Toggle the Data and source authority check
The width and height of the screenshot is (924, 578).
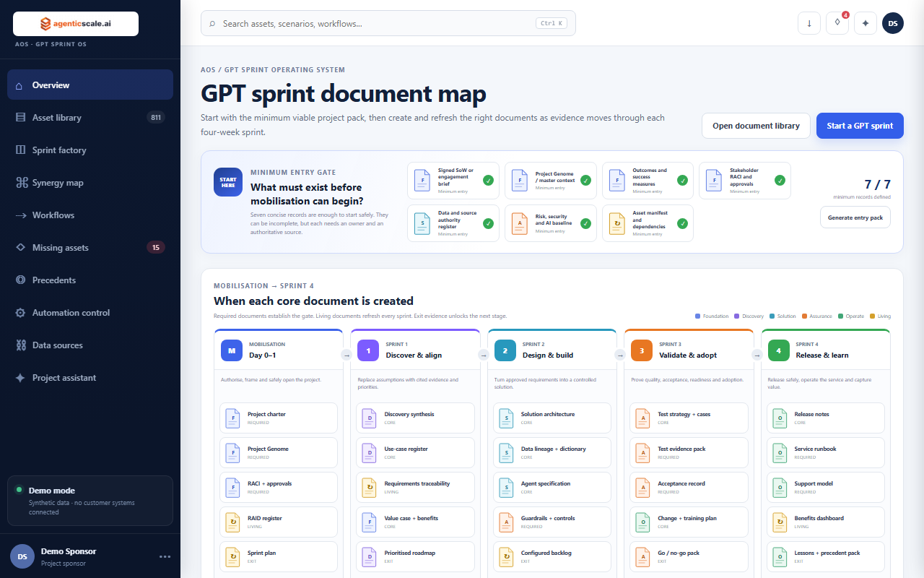pyautogui.click(x=489, y=223)
